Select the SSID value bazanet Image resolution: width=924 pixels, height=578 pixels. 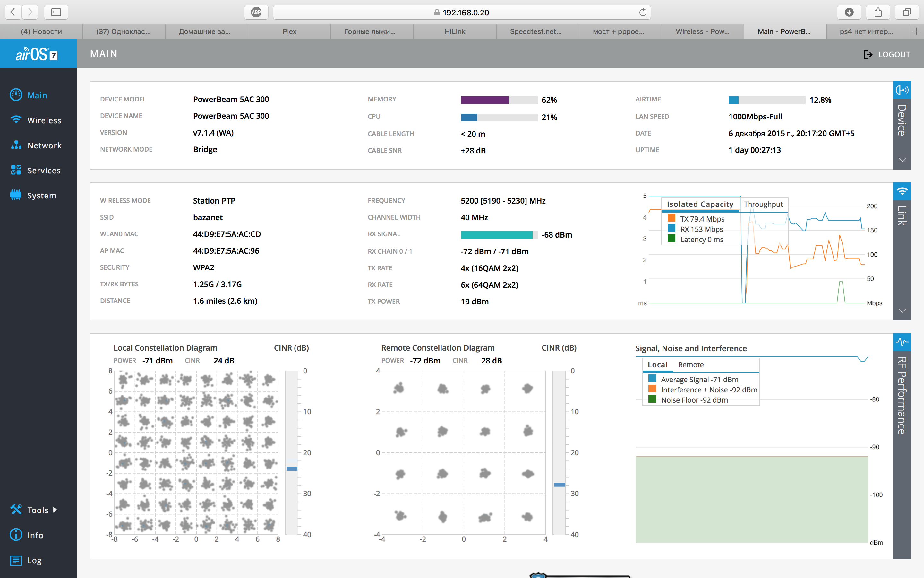click(x=208, y=217)
